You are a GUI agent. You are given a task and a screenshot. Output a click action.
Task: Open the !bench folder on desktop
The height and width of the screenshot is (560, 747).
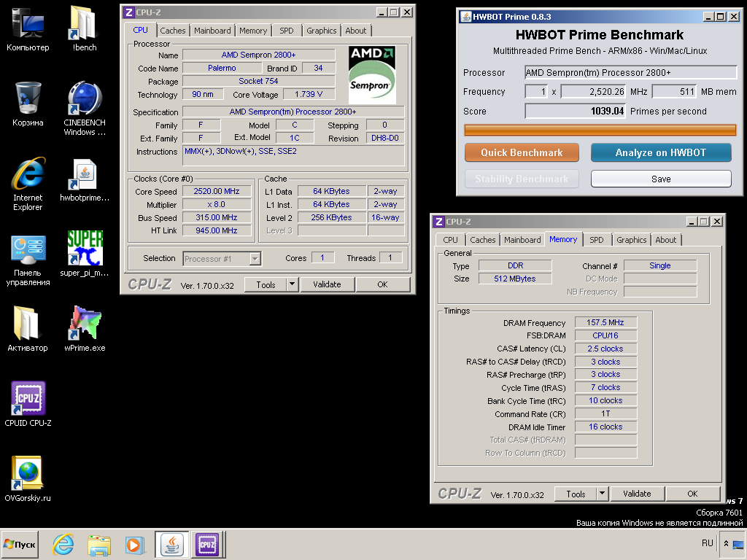[85, 28]
